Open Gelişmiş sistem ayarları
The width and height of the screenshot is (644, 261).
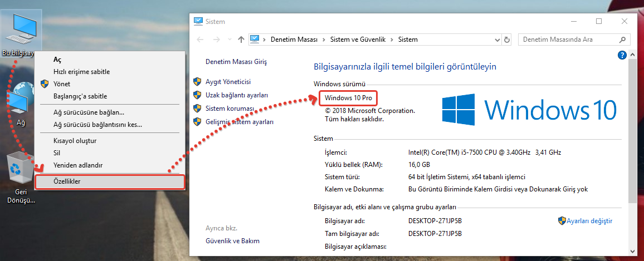[240, 121]
